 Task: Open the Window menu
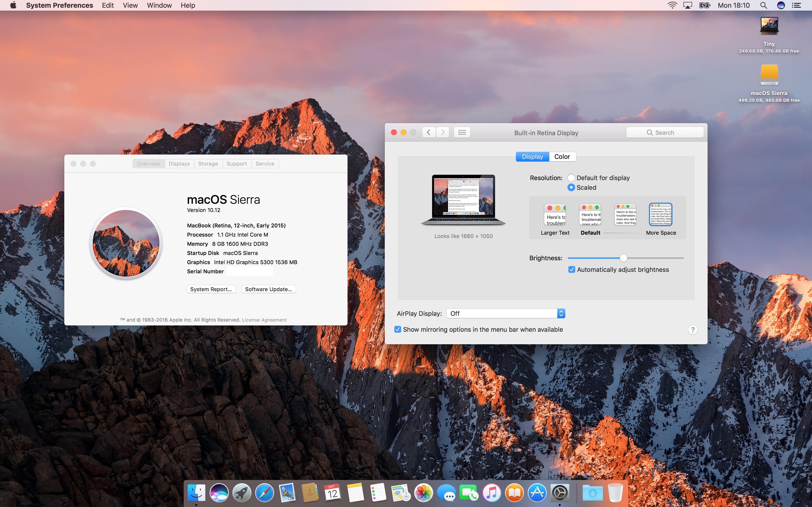159,5
